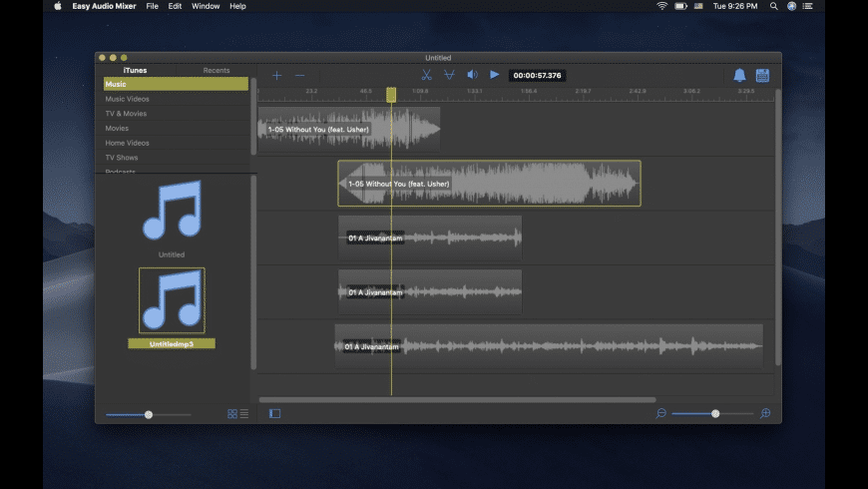Switch to the Recents tab
This screenshot has width=868, height=489.
pyautogui.click(x=217, y=71)
